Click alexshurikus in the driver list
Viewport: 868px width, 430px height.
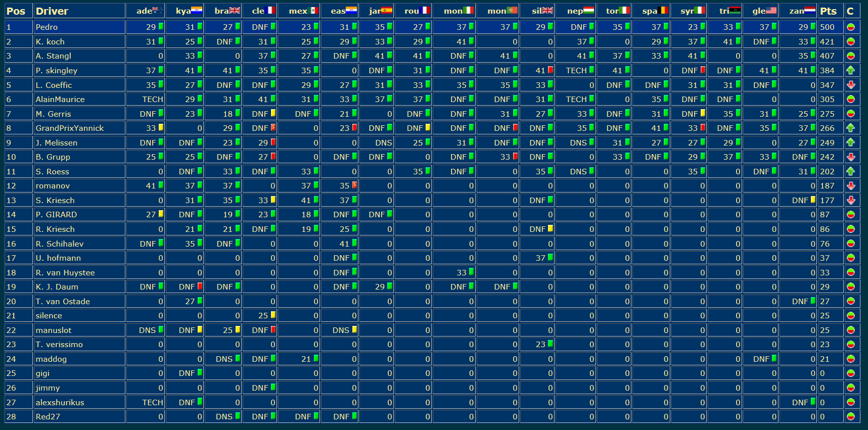click(60, 403)
